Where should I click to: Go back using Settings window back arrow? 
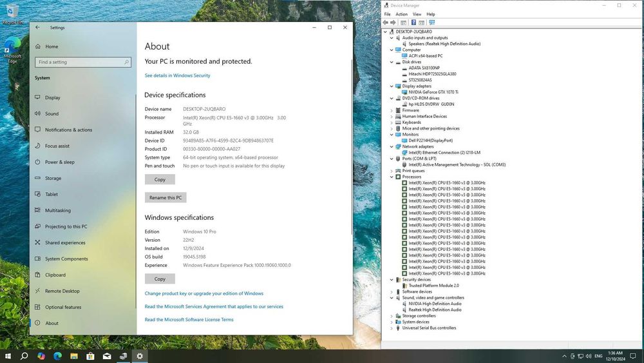click(x=38, y=27)
